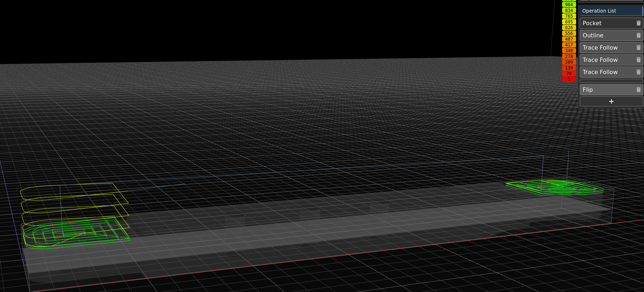Remove the first Trace Follow operation
This screenshot has height=292, width=644.
638,47
